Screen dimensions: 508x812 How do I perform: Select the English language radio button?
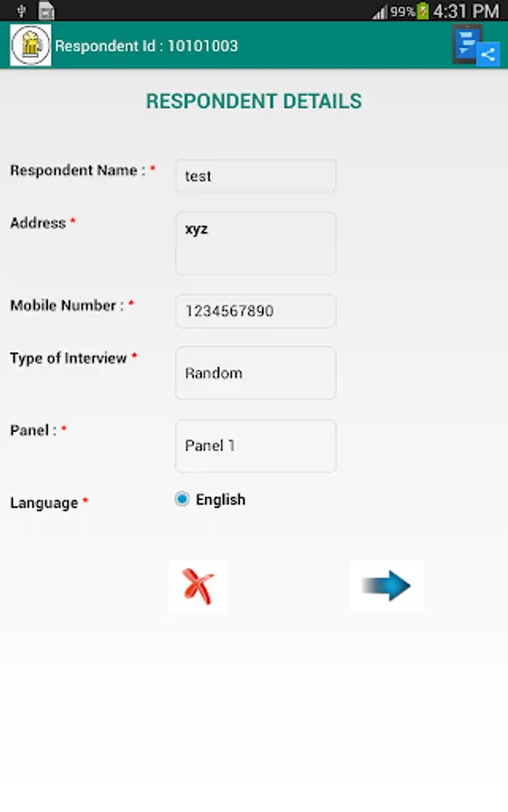point(181,499)
